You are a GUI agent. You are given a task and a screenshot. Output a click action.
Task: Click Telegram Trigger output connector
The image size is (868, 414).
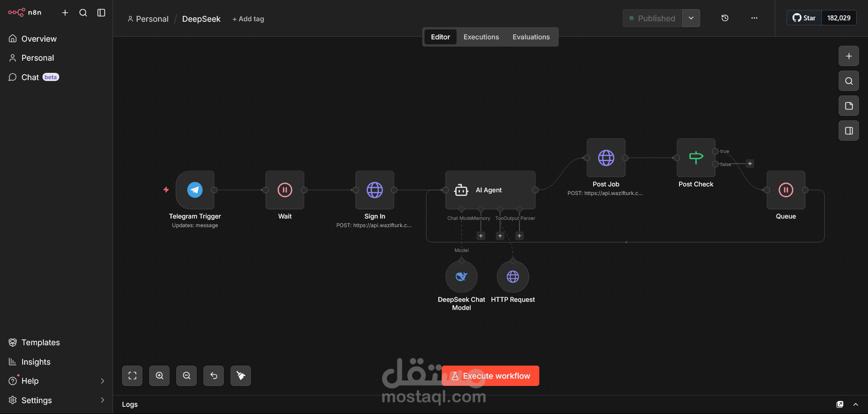(x=214, y=190)
